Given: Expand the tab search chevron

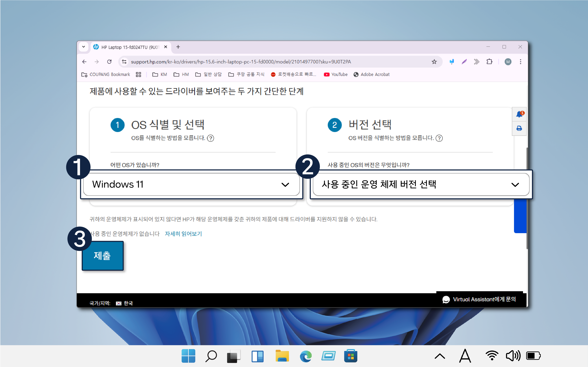Looking at the screenshot, I should 84,47.
